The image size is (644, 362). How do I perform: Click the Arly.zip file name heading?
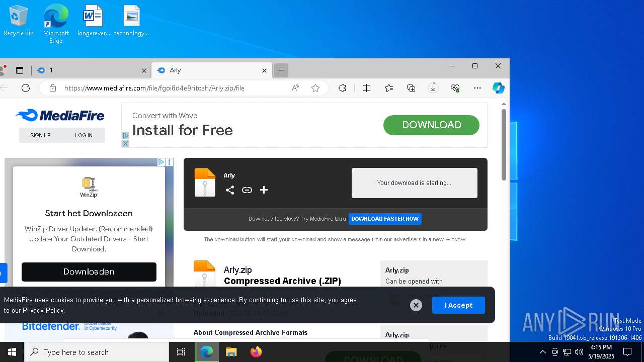click(x=237, y=270)
